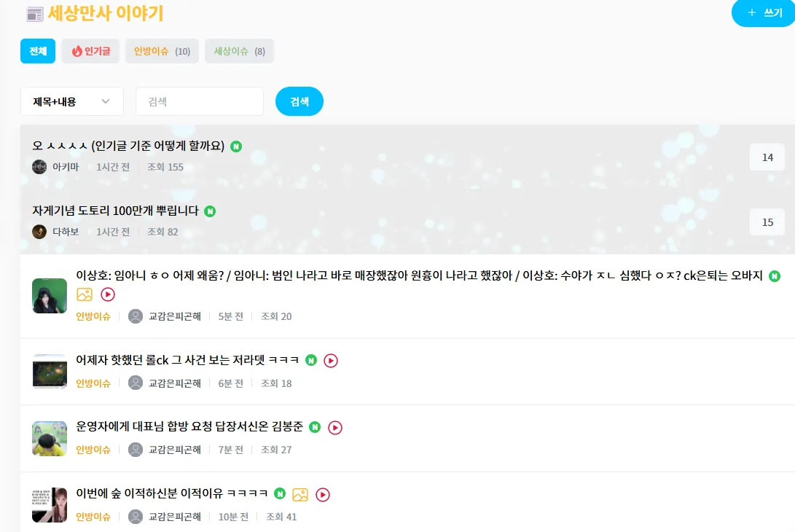Open the 제목+내용 search filter dropdown

[x=72, y=101]
